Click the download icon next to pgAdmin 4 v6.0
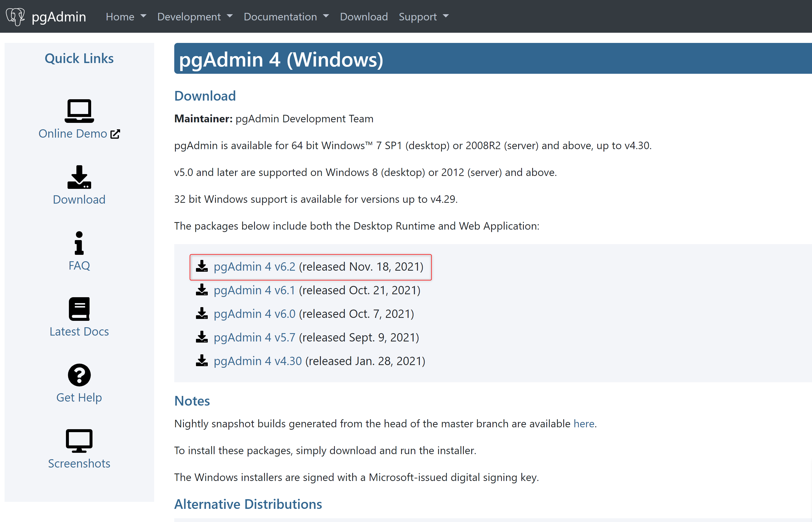812x522 pixels. [x=202, y=314]
